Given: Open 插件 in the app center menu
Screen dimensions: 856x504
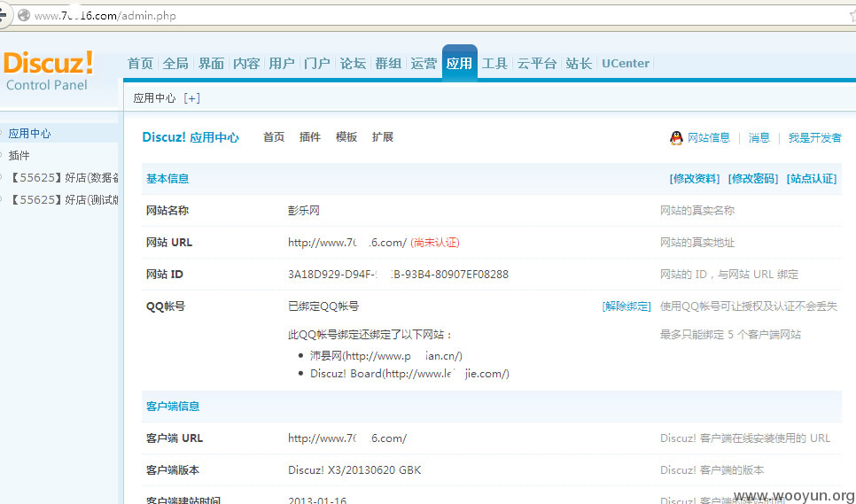Looking at the screenshot, I should point(309,137).
